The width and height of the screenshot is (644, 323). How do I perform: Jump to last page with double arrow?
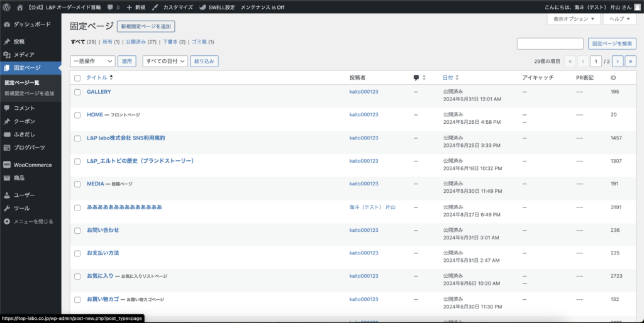630,61
